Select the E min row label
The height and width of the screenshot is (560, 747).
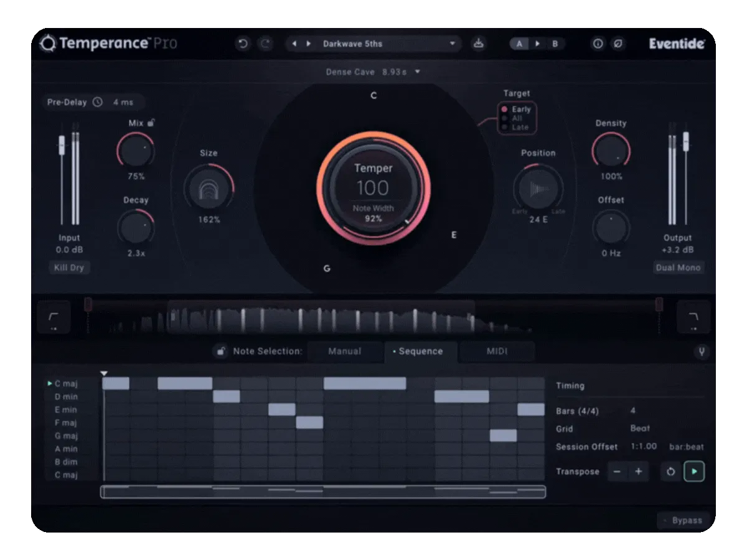tap(66, 409)
